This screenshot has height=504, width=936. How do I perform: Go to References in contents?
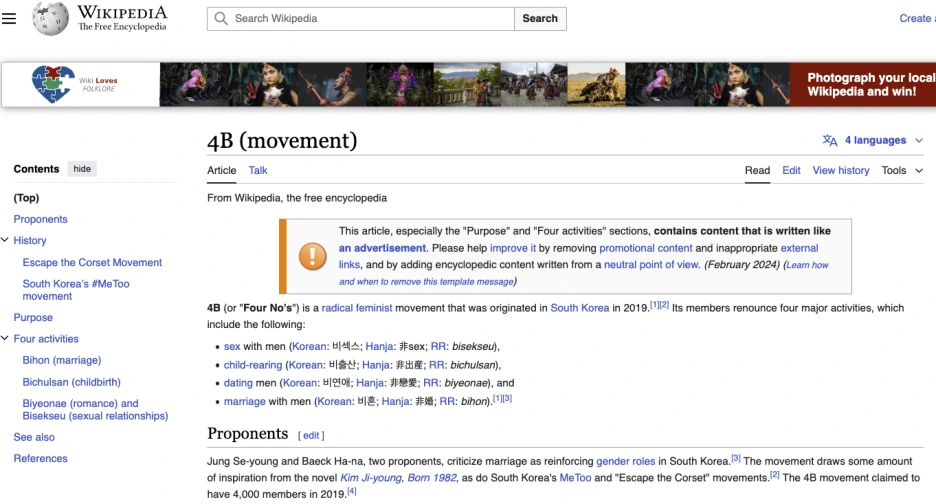[x=41, y=458]
